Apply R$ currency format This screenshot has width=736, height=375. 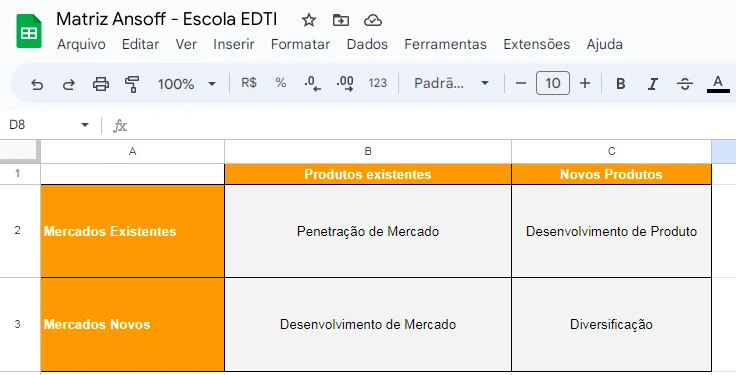click(x=249, y=83)
